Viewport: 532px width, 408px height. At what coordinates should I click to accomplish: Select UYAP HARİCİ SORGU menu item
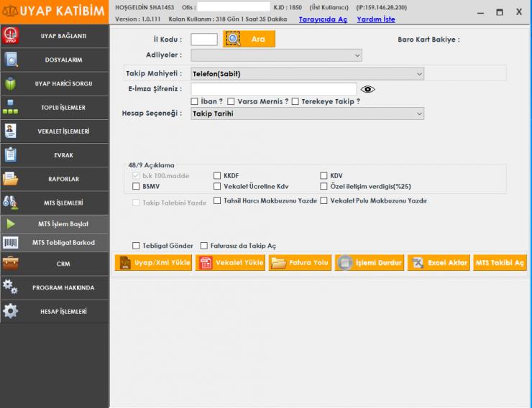click(x=55, y=84)
